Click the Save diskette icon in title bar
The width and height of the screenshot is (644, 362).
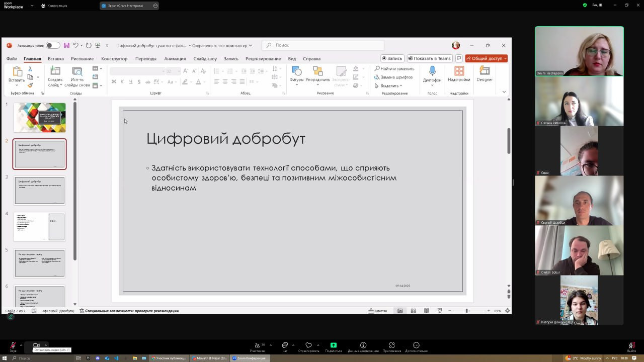(66, 45)
